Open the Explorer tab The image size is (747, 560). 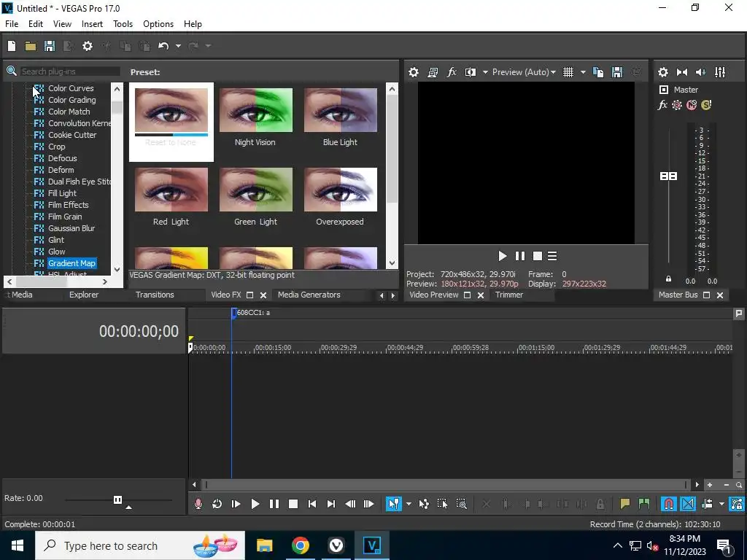[x=84, y=295]
